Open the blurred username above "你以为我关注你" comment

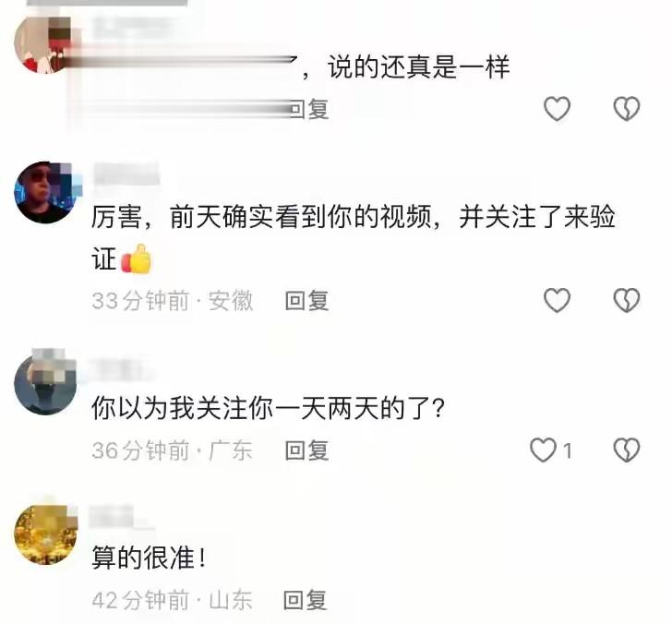coord(120,369)
